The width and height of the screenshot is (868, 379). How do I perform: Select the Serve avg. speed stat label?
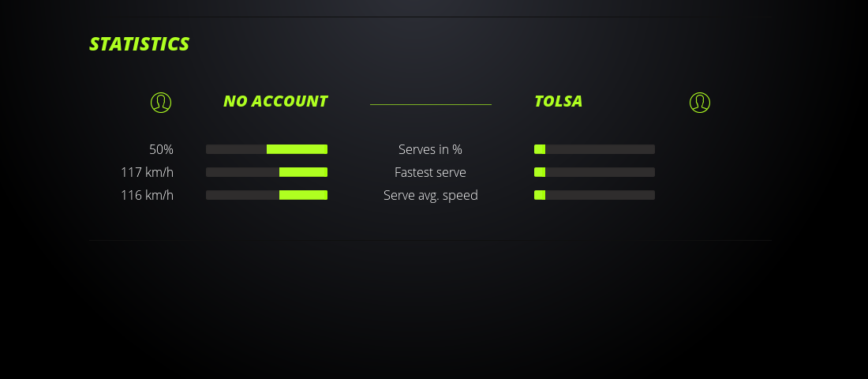coord(430,195)
